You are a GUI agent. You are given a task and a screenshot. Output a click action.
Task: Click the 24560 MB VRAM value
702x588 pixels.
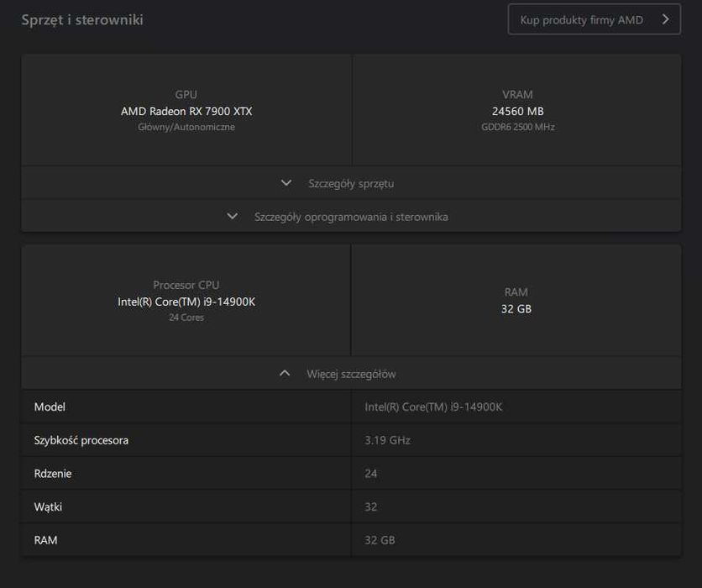click(517, 111)
